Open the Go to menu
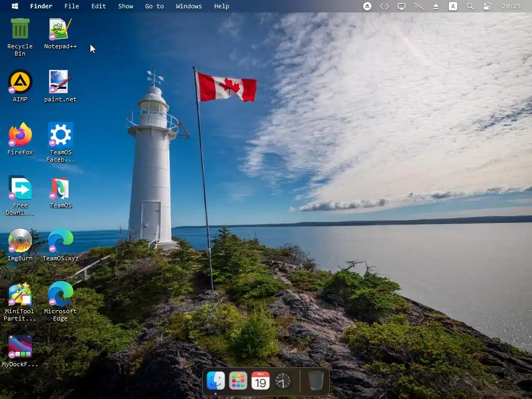Viewport: 532px width, 399px height. click(154, 6)
